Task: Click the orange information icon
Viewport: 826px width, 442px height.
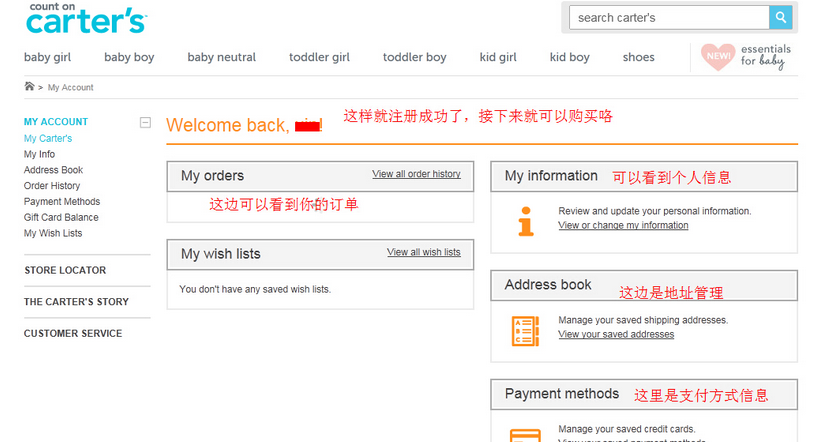Action: pos(526,221)
